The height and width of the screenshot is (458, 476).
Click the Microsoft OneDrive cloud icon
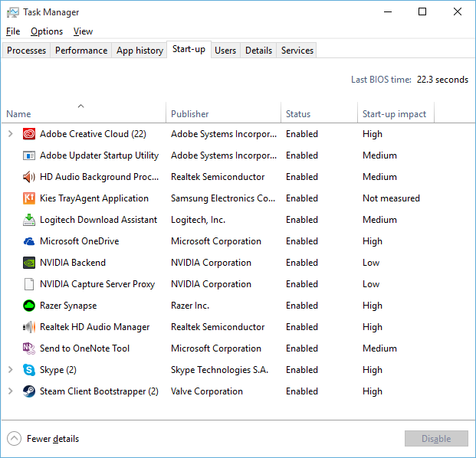(29, 241)
